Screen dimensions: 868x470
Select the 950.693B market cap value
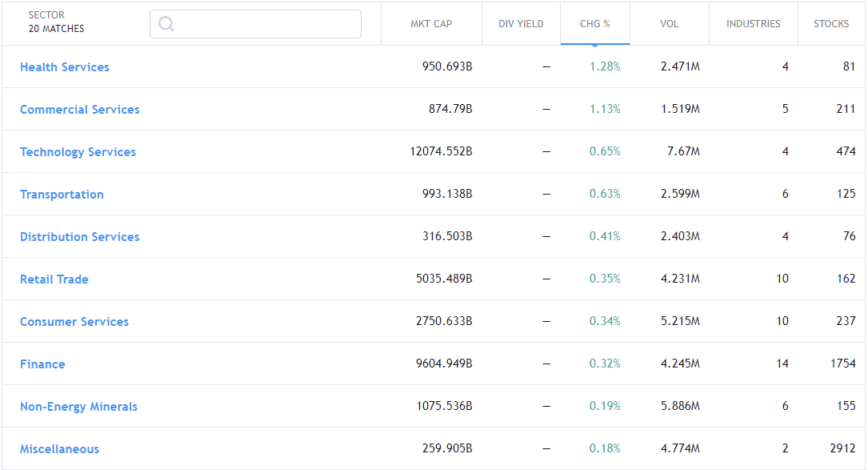pos(447,66)
